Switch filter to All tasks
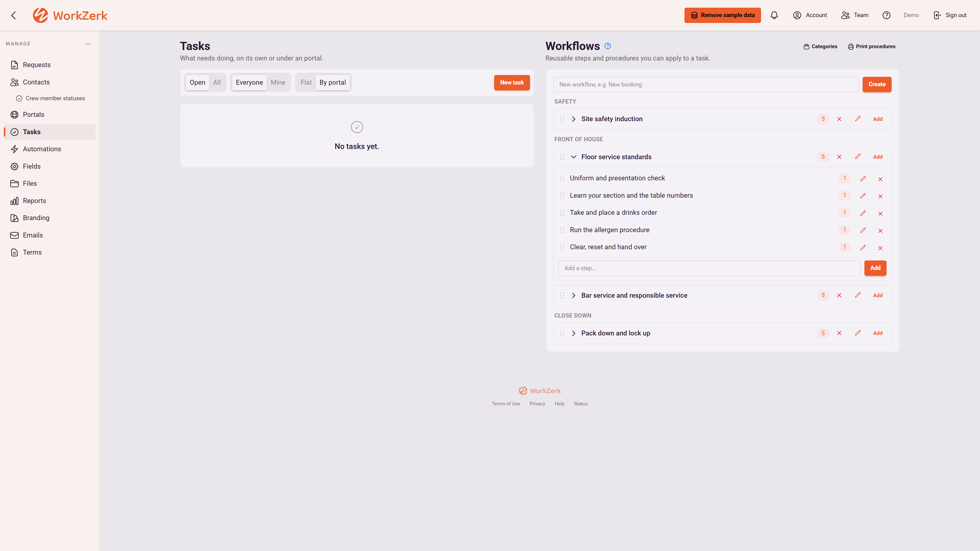The width and height of the screenshot is (980, 551). tap(217, 82)
